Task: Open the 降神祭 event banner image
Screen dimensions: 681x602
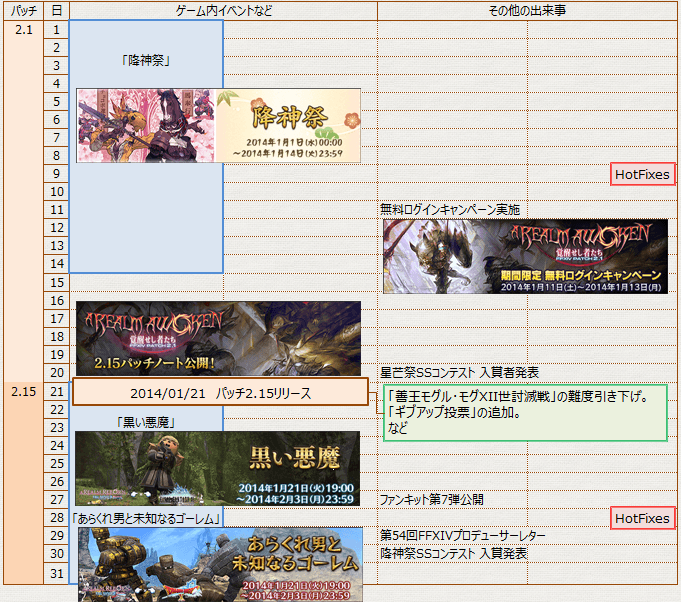Action: tap(218, 126)
